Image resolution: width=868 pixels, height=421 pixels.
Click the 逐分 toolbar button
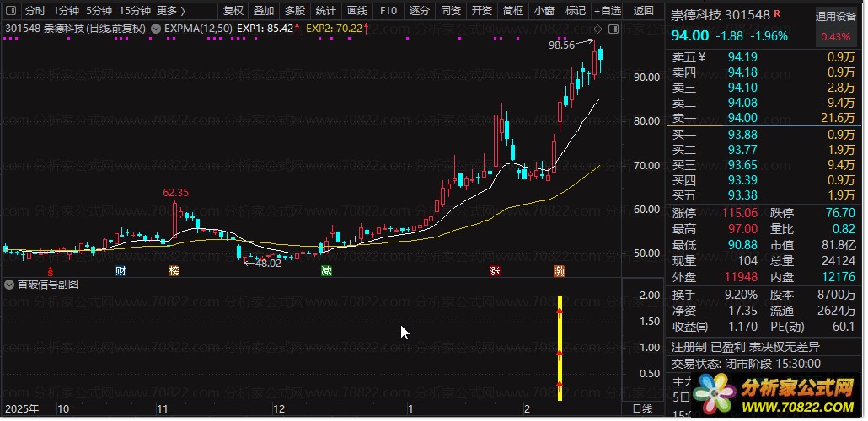[420, 10]
